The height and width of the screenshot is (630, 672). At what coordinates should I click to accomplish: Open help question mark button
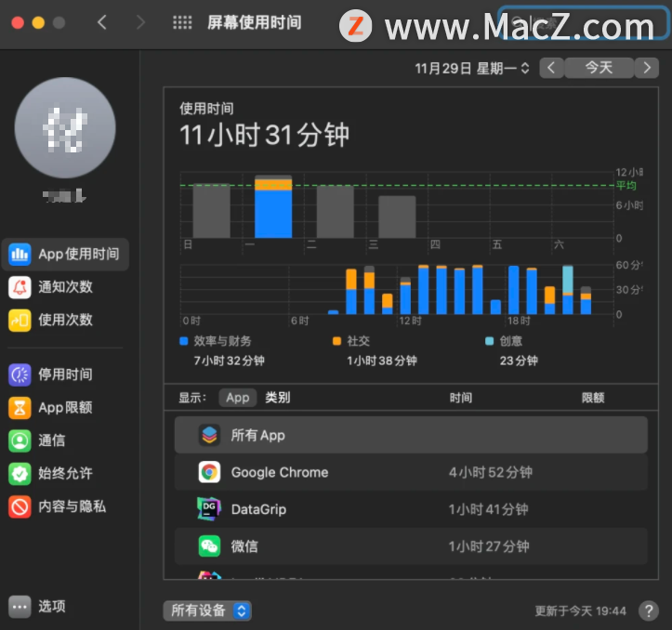[x=649, y=610]
